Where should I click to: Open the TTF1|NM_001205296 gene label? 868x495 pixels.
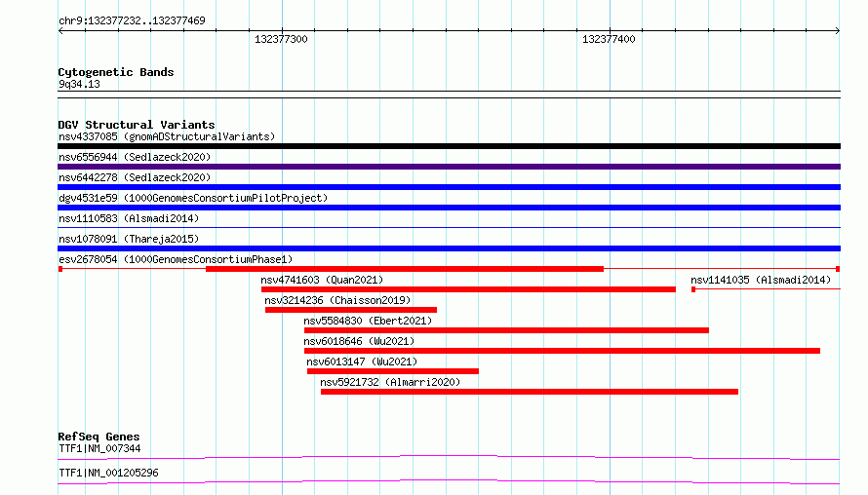108,473
